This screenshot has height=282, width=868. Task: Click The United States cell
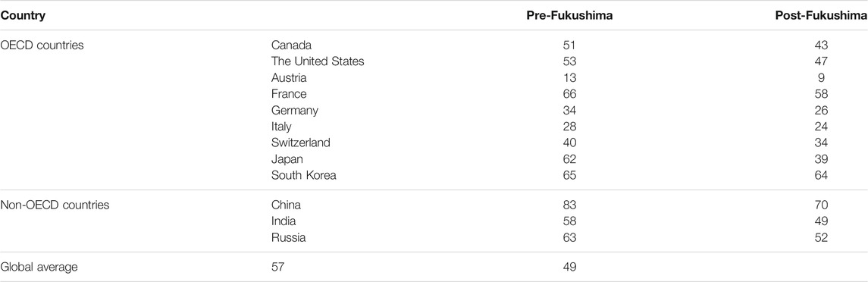tap(318, 61)
